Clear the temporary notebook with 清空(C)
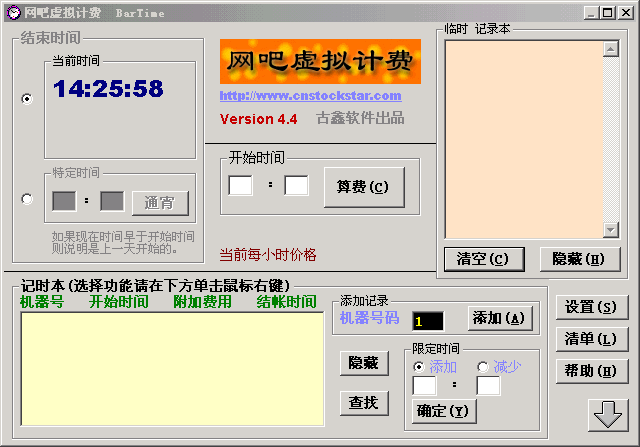 pos(484,259)
